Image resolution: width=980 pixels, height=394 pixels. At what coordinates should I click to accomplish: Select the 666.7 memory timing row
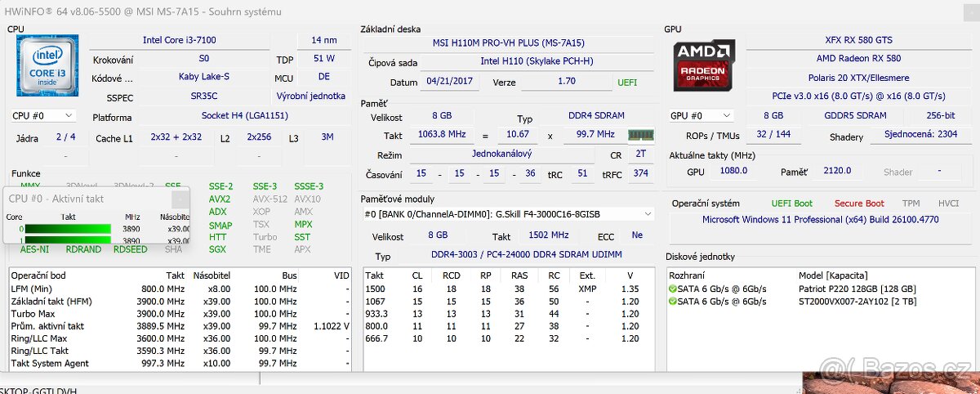(x=508, y=338)
